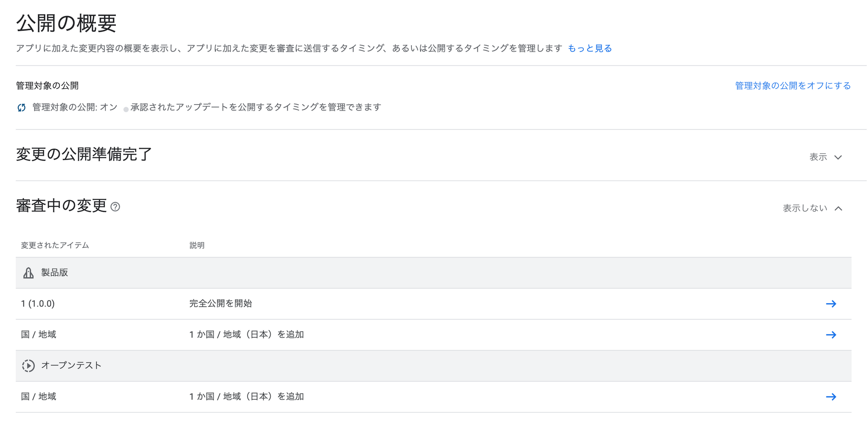Open details arrow for release 1 (1.0.0)

coord(831,304)
